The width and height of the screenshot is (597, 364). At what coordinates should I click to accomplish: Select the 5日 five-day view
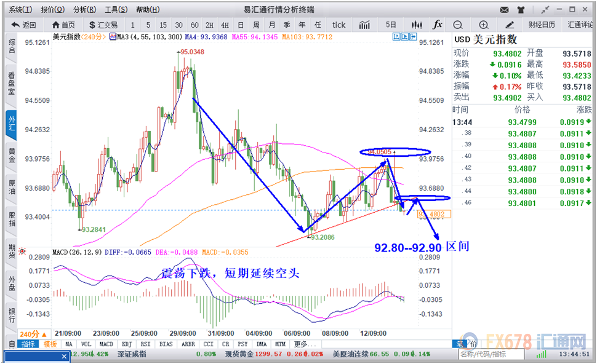[391, 25]
